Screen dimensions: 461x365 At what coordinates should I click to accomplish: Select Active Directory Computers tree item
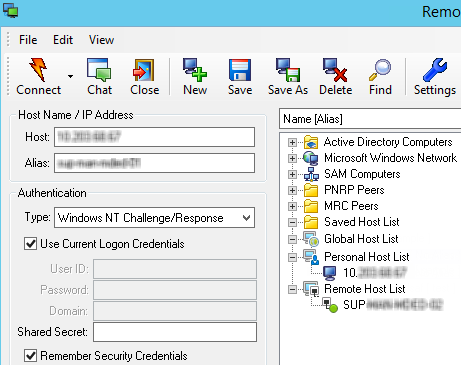pos(388,142)
